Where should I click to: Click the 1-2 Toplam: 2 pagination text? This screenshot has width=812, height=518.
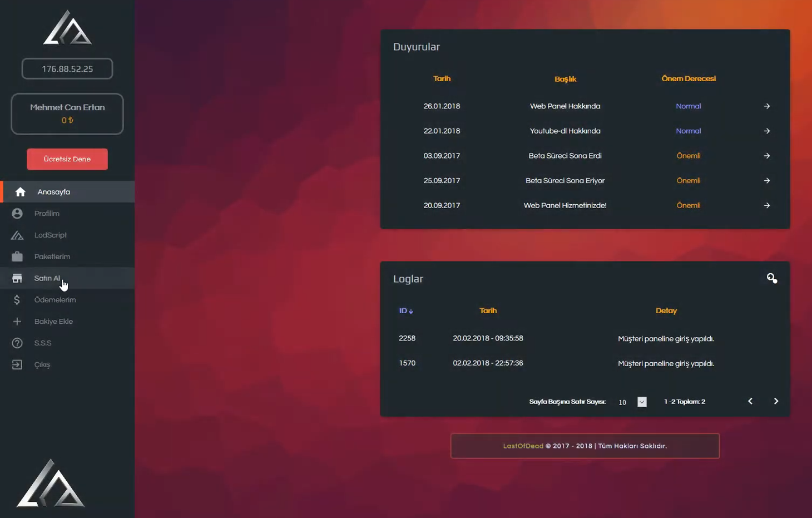tap(685, 402)
